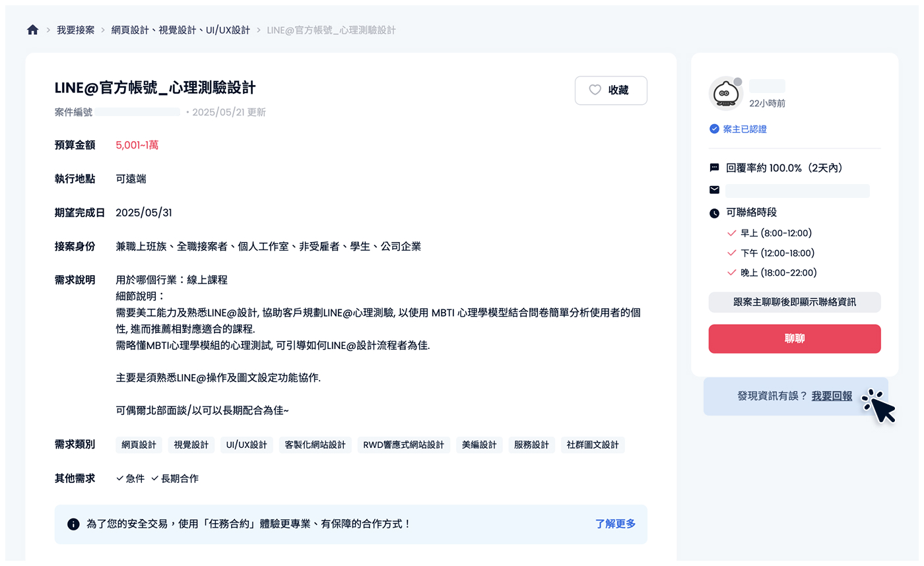Click the check mark next to 晚上
Image resolution: width=924 pixels, height=566 pixels.
coord(731,272)
